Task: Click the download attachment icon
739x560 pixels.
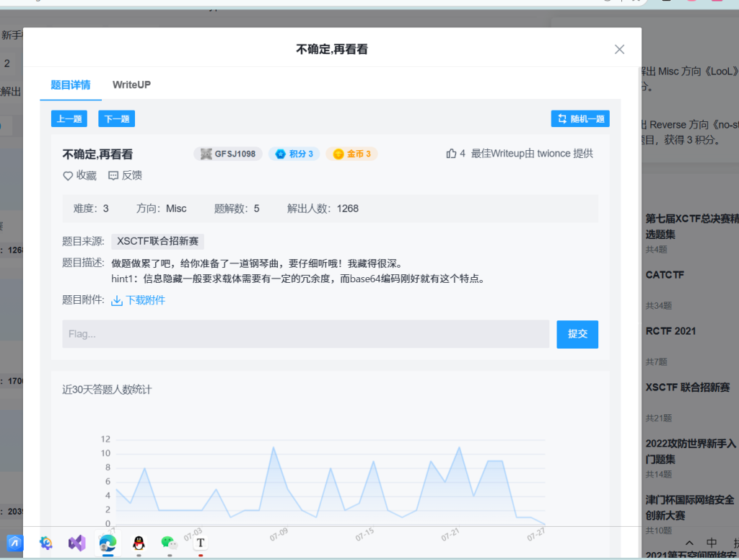Action: pyautogui.click(x=117, y=300)
